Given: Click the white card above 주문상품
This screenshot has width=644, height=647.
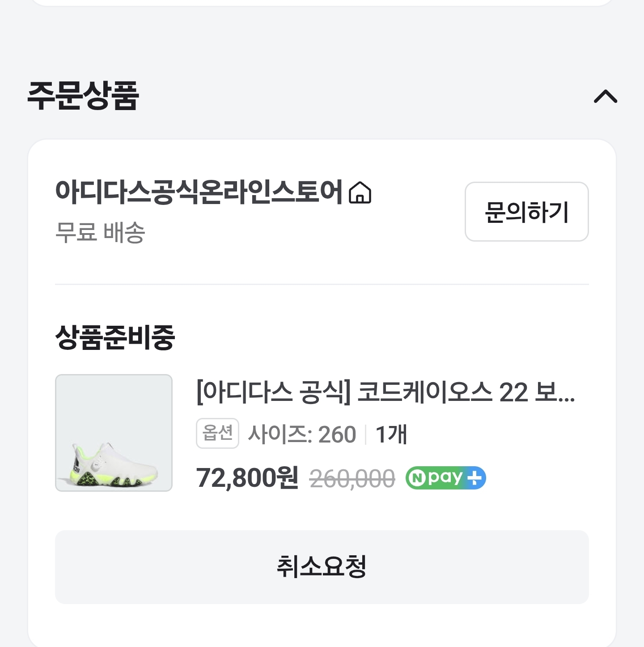Looking at the screenshot, I should coord(322,2).
